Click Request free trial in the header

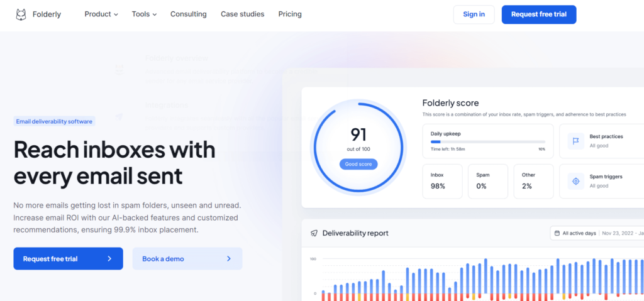539,14
